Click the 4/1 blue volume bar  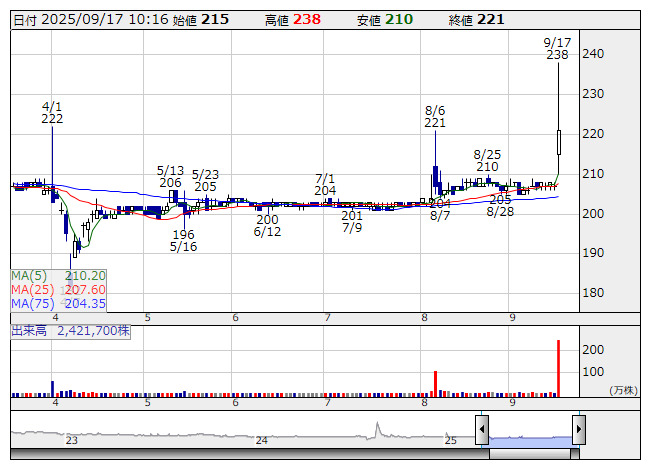click(52, 389)
